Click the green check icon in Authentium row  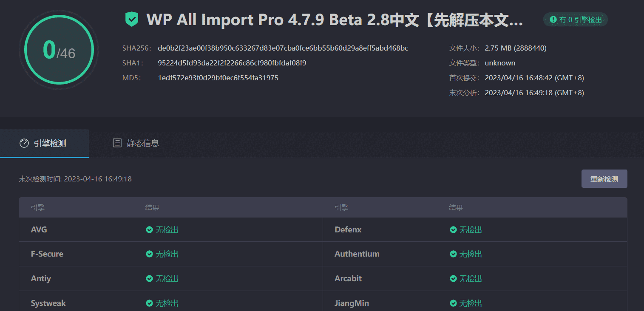(453, 254)
